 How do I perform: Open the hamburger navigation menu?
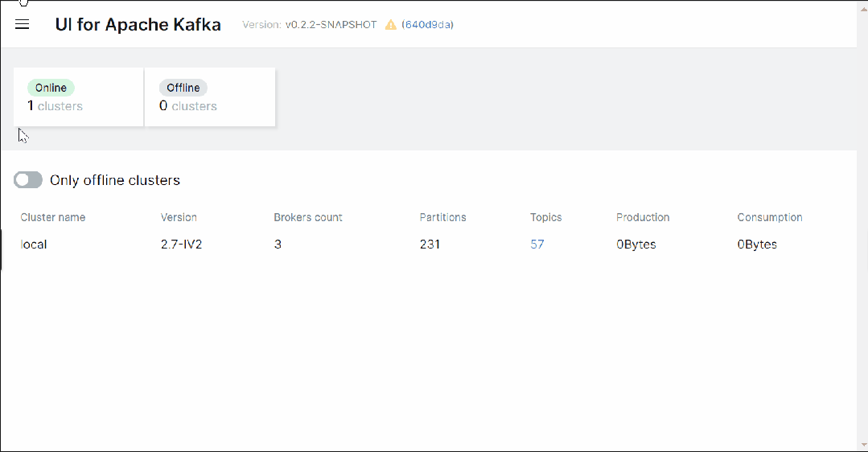click(x=23, y=24)
